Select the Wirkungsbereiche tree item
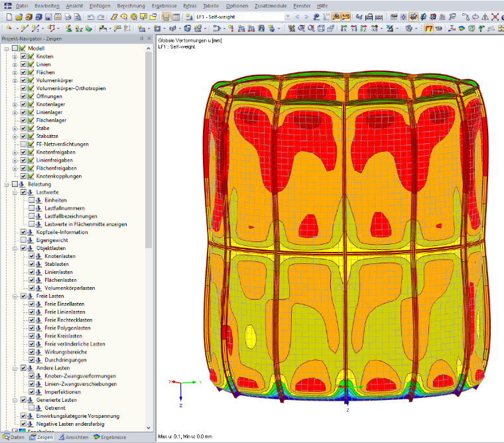Viewport: 504px width, 443px height. (x=66, y=352)
